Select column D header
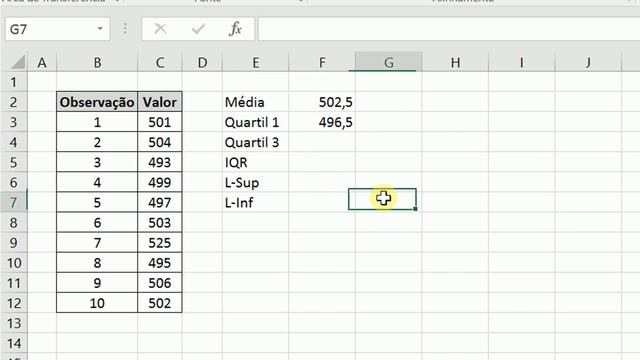640x360 pixels. 202,63
